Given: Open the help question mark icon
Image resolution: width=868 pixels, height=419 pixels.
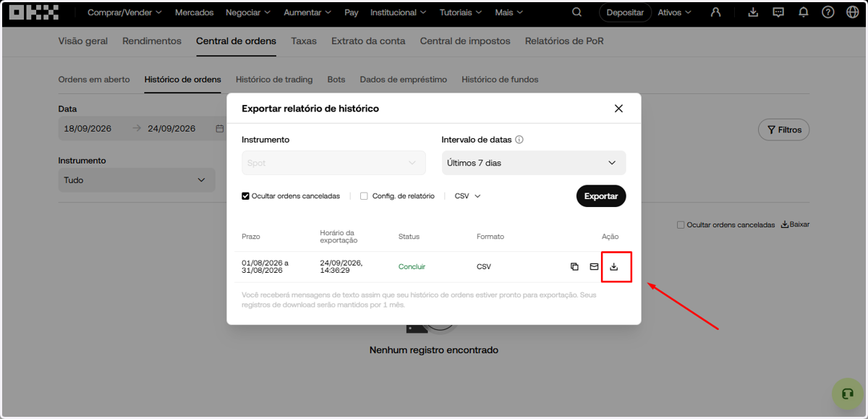Looking at the screenshot, I should [x=828, y=12].
